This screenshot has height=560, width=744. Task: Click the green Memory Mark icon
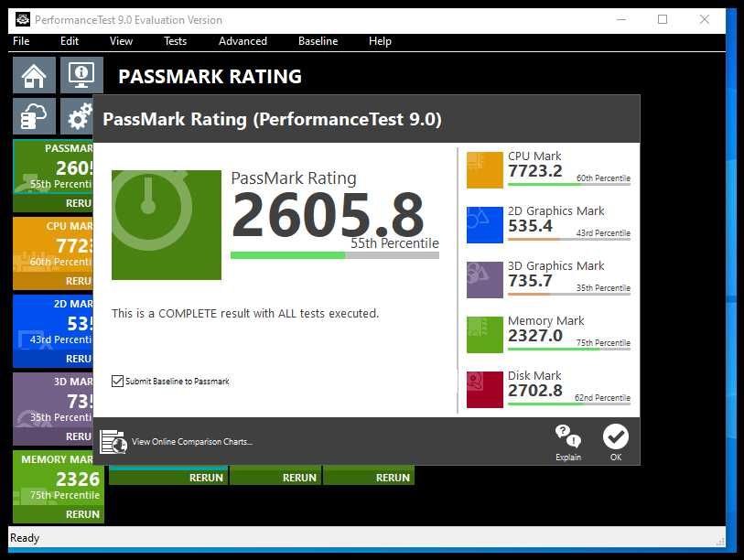pos(484,335)
